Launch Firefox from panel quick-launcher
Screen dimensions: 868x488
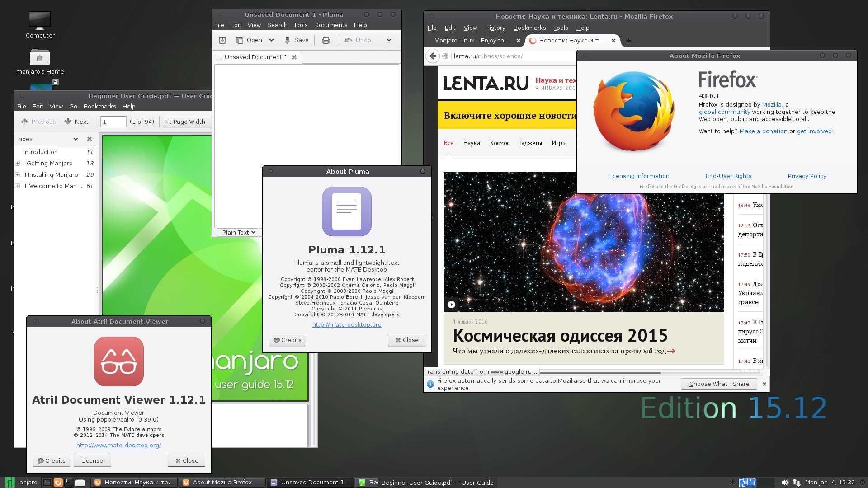click(x=58, y=483)
